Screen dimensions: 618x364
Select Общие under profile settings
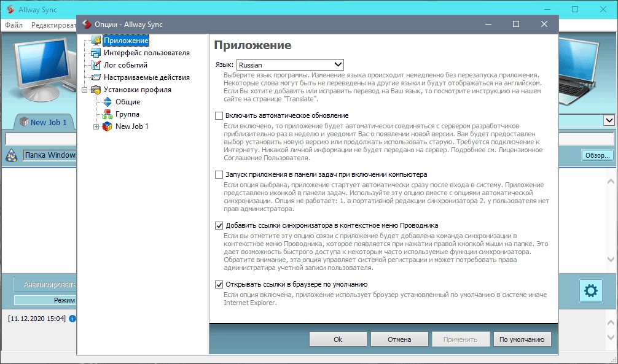[128, 102]
